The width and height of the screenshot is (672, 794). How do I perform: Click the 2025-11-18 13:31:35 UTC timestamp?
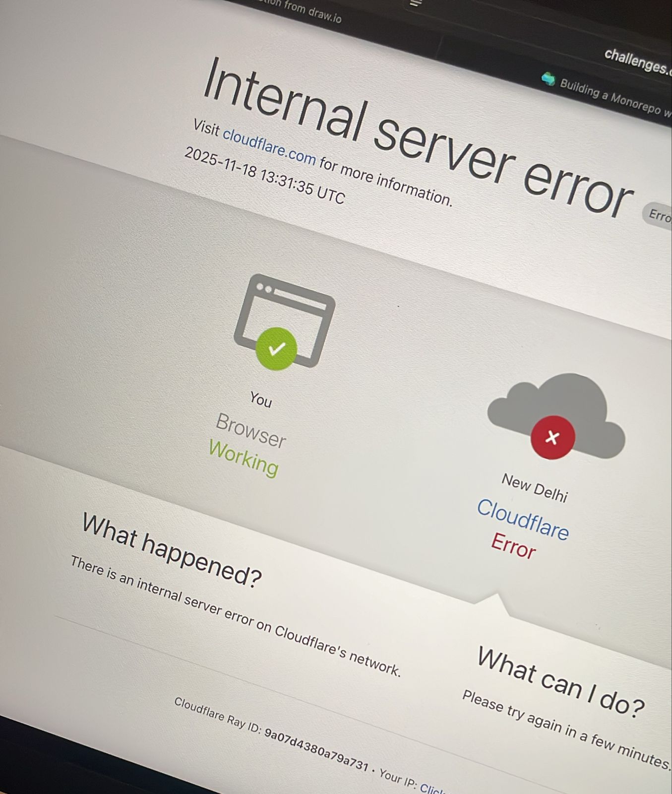click(264, 176)
